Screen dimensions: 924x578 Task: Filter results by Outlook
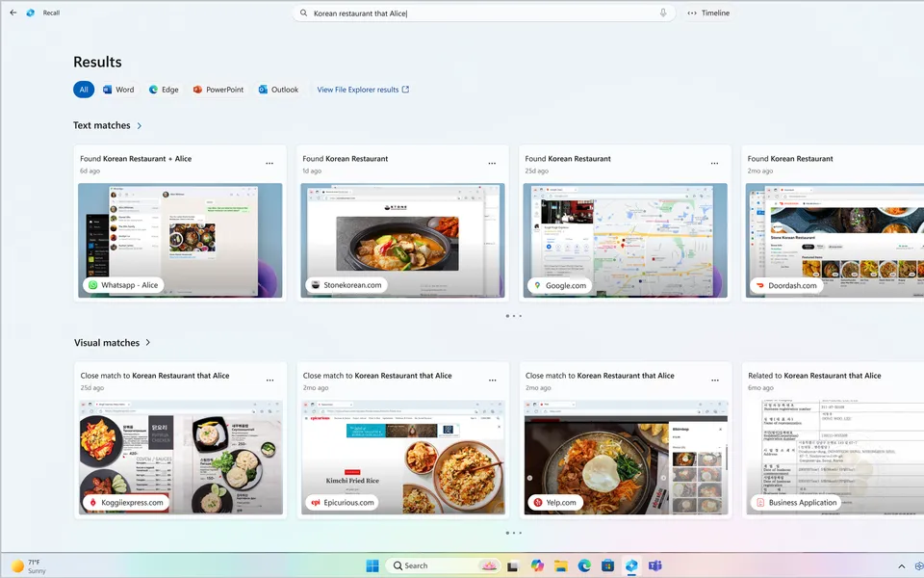point(278,90)
